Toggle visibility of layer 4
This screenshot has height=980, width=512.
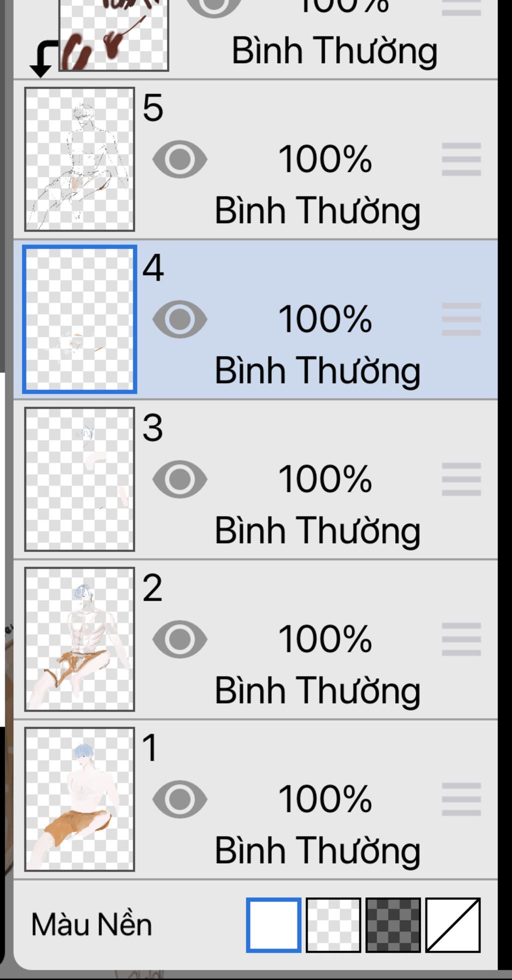(x=179, y=319)
